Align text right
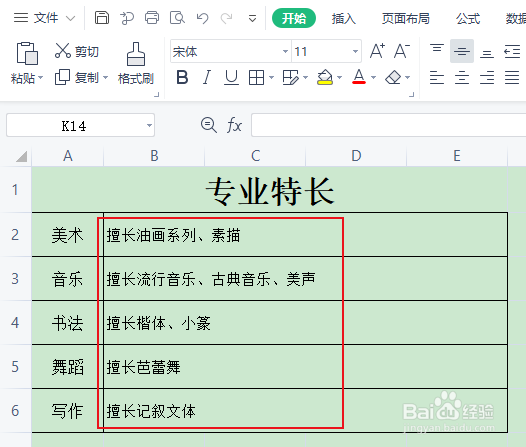The image size is (526, 447). [487, 77]
